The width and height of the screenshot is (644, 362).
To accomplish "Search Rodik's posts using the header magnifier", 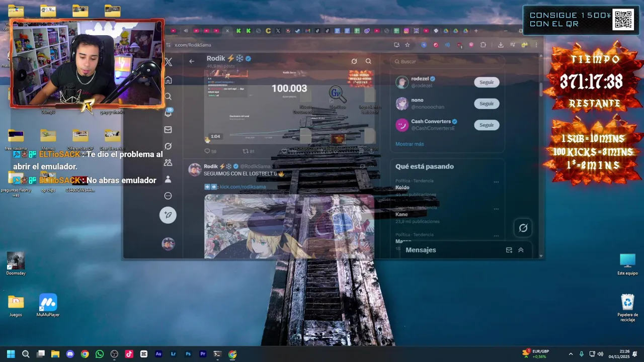I will [368, 61].
